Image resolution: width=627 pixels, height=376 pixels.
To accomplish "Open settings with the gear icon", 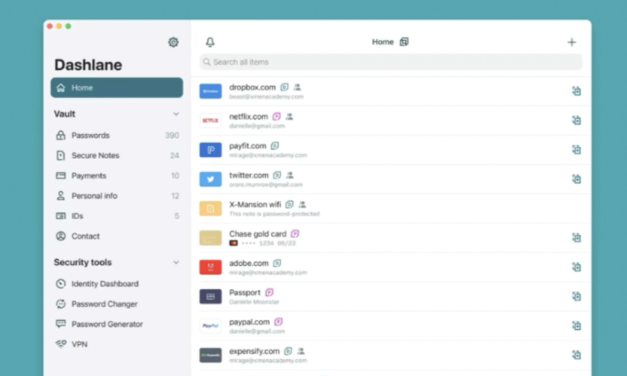I will tap(173, 42).
